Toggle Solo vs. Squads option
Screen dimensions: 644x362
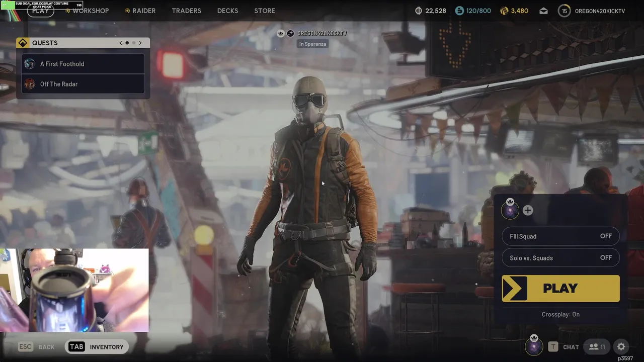[560, 258]
